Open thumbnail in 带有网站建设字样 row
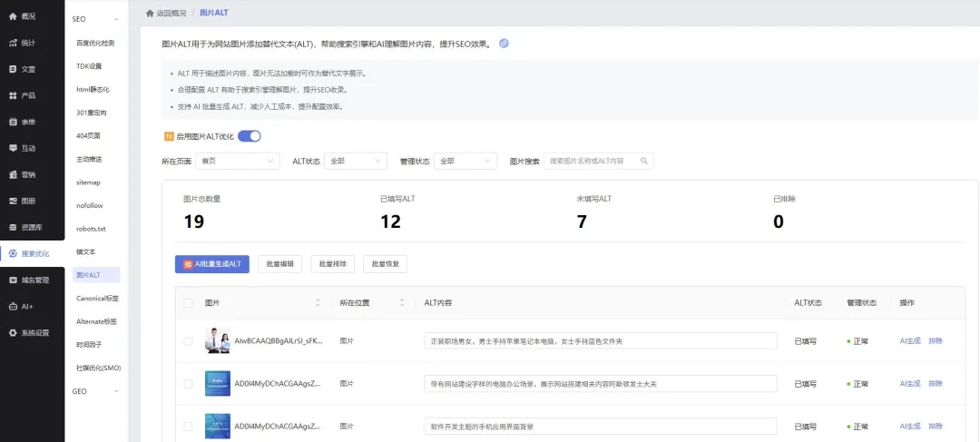The height and width of the screenshot is (442, 980). pos(218,383)
